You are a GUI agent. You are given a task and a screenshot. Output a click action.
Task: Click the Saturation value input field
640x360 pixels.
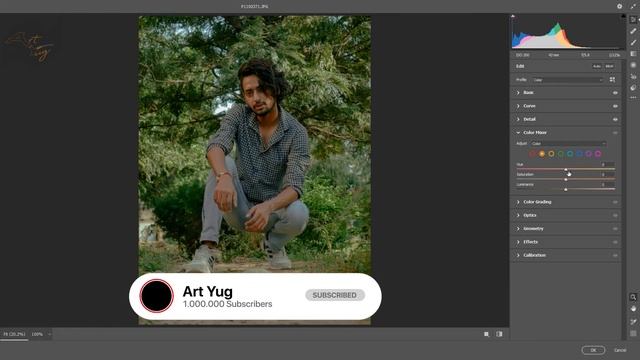click(607, 174)
